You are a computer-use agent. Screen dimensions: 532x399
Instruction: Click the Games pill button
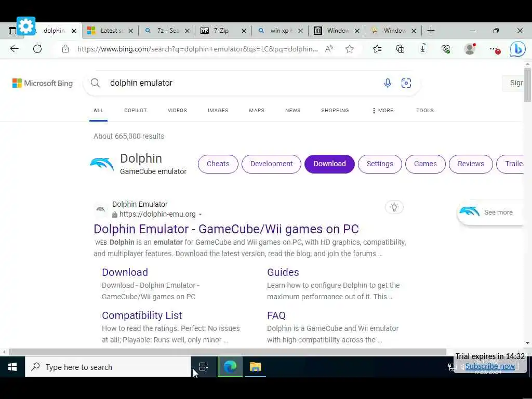pos(425,164)
